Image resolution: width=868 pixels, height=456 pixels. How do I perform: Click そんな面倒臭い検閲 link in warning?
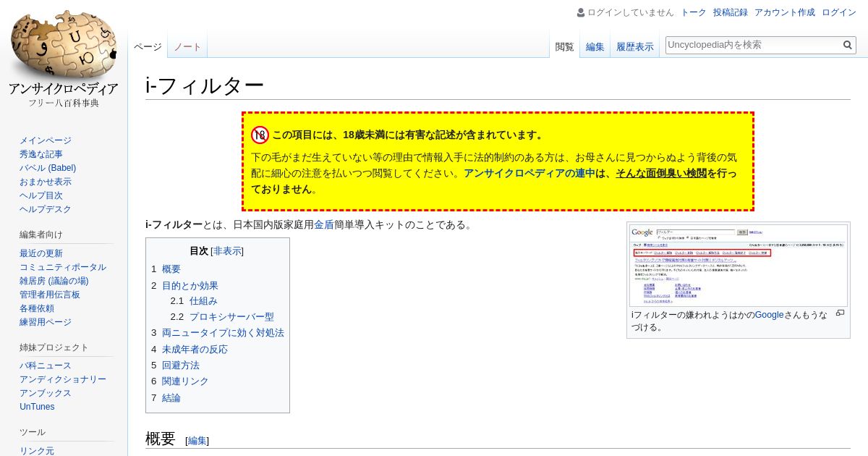point(661,173)
